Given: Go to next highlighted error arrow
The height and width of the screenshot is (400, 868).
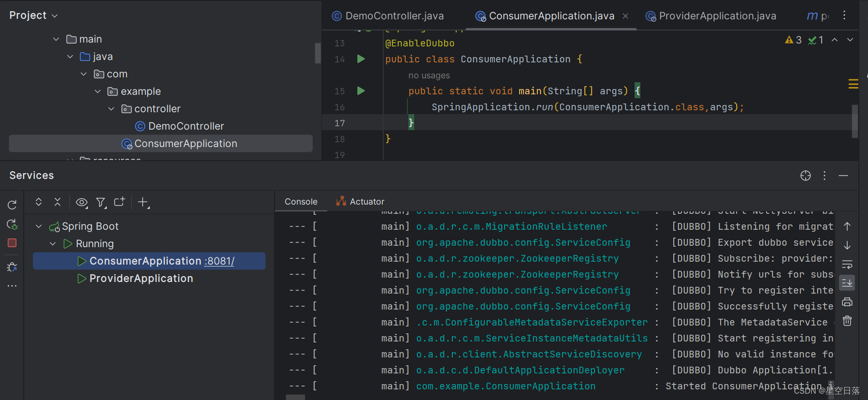Looking at the screenshot, I should pyautogui.click(x=850, y=40).
